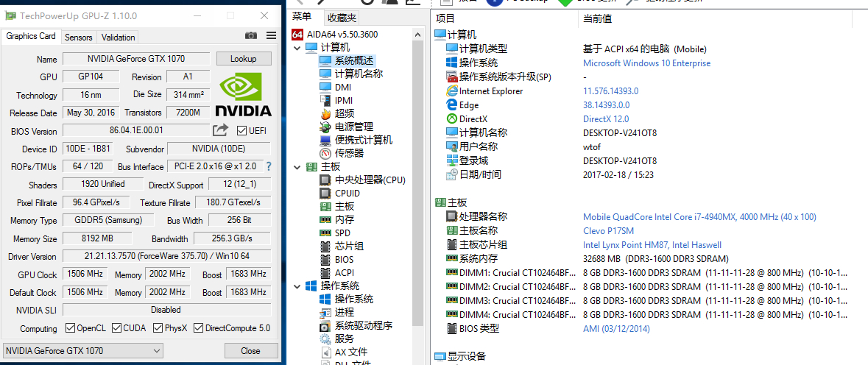Toggle the DirectCompute 5.0 checkbox

click(198, 328)
